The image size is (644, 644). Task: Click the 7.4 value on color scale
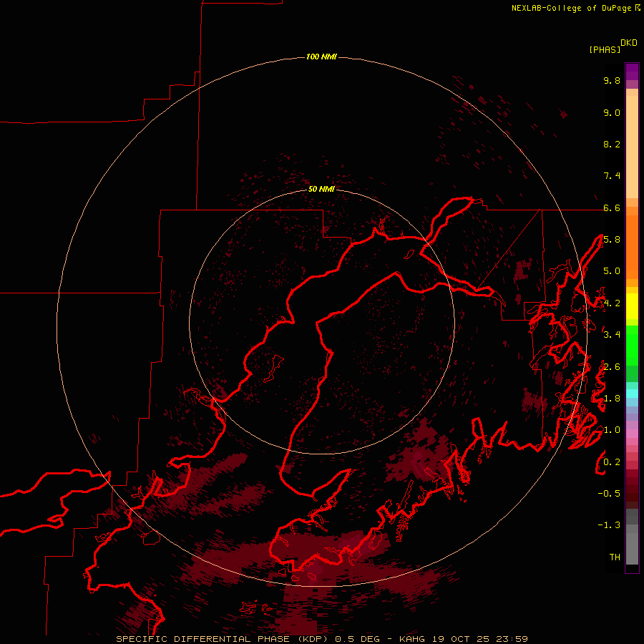point(612,176)
